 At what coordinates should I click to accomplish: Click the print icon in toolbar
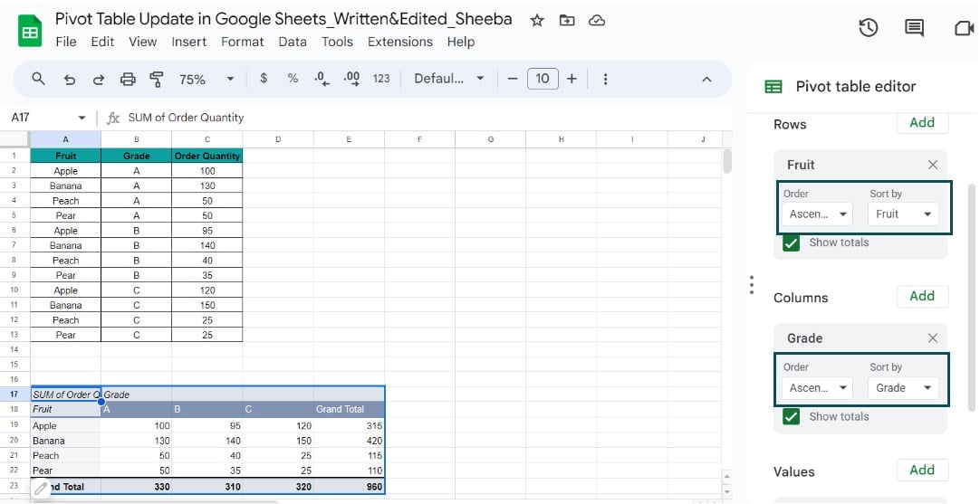pyautogui.click(x=128, y=80)
